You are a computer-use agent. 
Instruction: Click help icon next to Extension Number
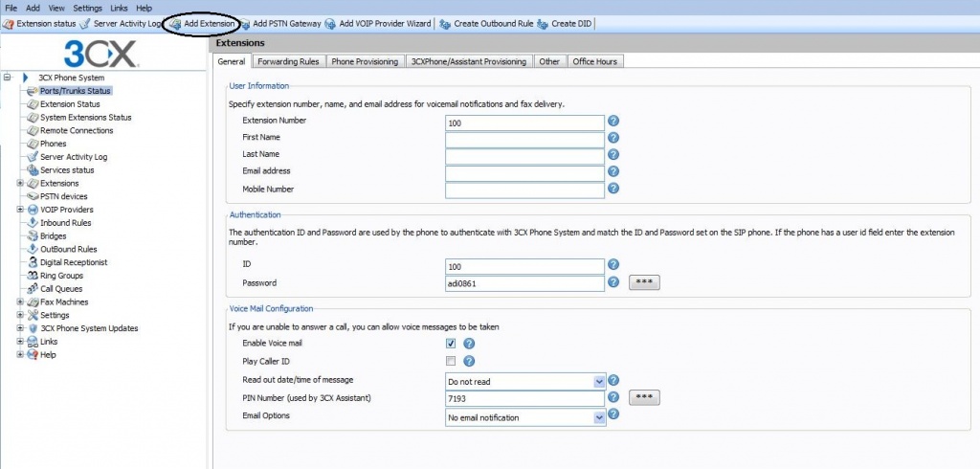tap(613, 122)
